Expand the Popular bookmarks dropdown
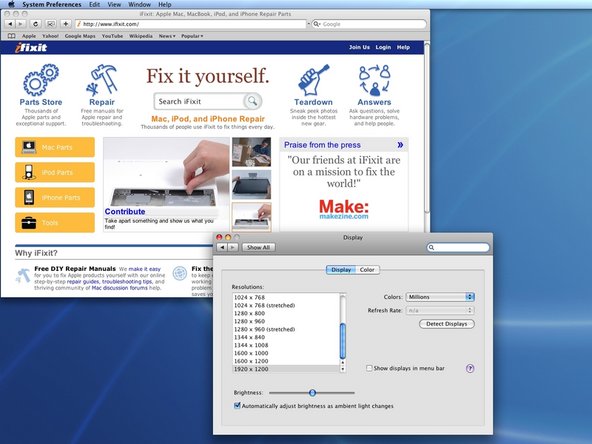The width and height of the screenshot is (592, 444). pyautogui.click(x=192, y=36)
